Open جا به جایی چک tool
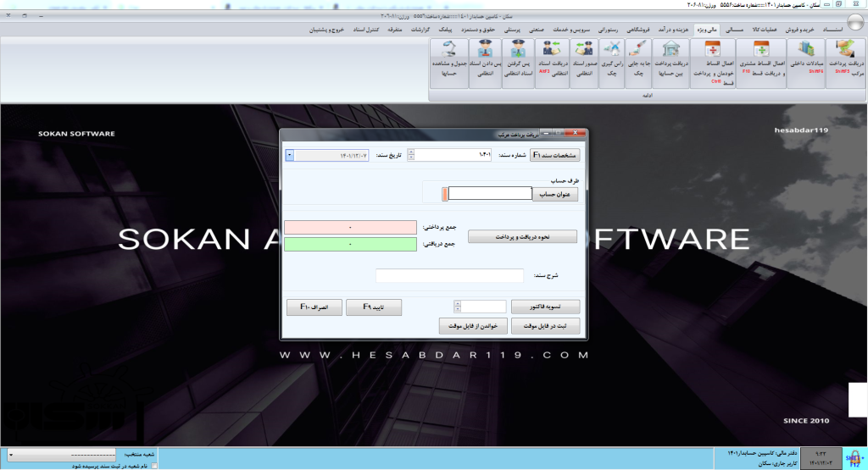Screen dimensions: 868x470 (638, 63)
